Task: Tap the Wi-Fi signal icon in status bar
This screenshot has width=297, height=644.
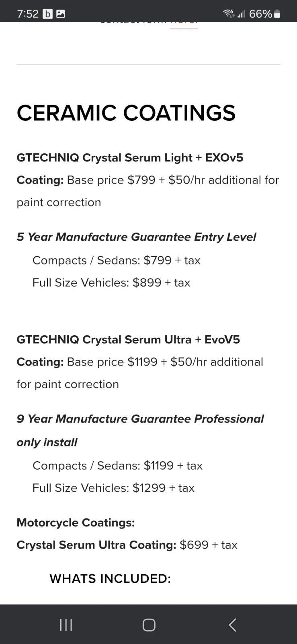Action: pyautogui.click(x=229, y=14)
